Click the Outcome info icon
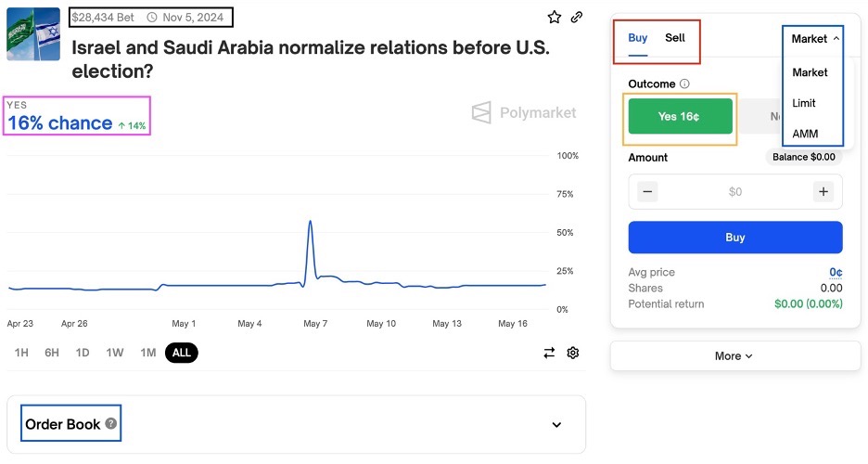Viewport: 868px width, 464px height. 684,84
